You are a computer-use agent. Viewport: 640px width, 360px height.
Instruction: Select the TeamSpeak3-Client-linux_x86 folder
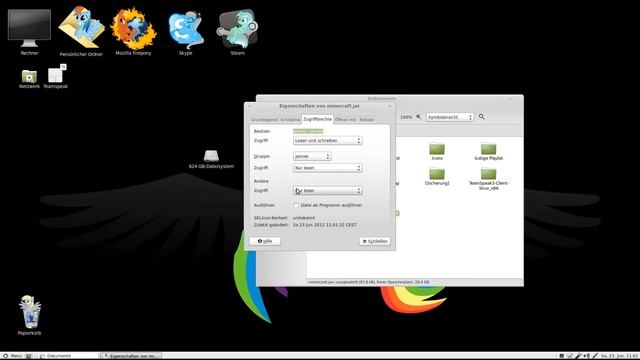pos(489,179)
